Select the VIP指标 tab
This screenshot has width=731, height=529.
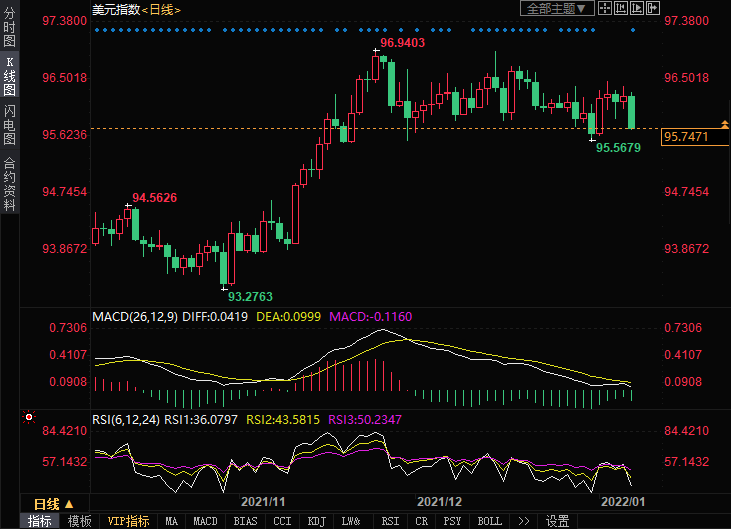point(128,521)
